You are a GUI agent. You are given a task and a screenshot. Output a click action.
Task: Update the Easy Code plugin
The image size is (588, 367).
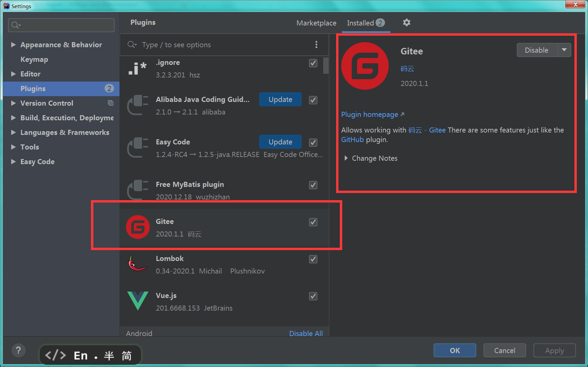pyautogui.click(x=280, y=142)
